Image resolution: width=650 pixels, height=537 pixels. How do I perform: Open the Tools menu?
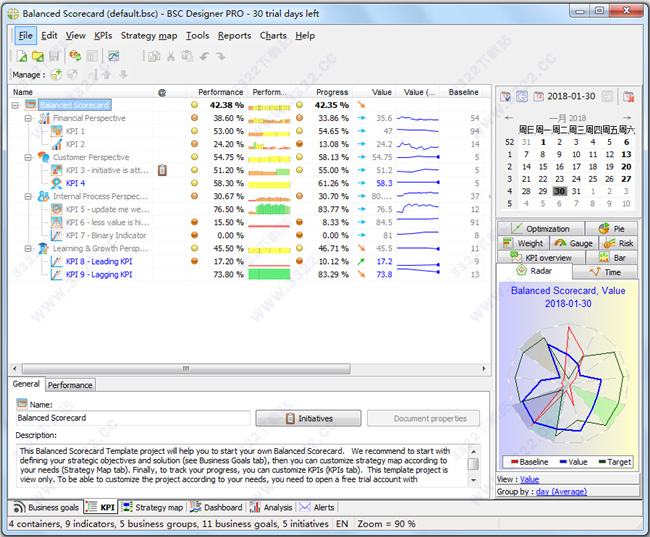pyautogui.click(x=197, y=36)
